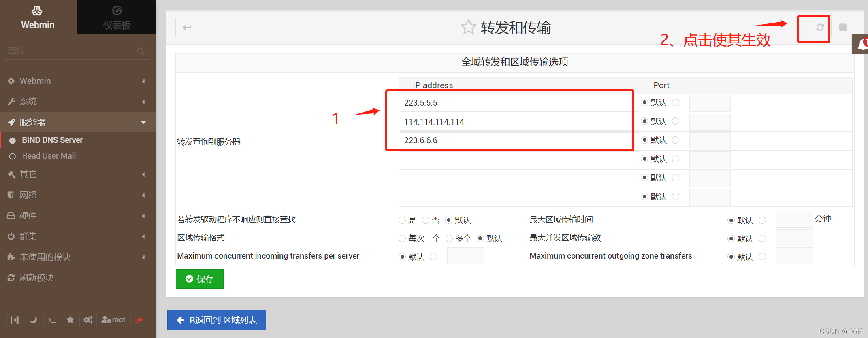Click apply configuration refresh icon
The image size is (868, 338).
[x=820, y=28]
